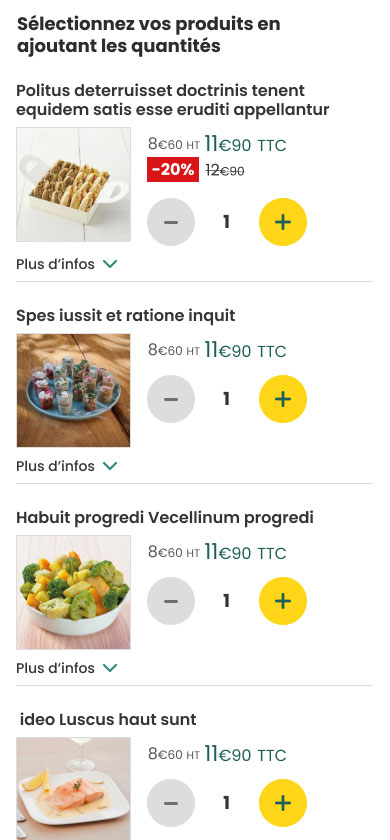Open the broccoli vegetable bowl photo
Image resolution: width=390 pixels, height=840 pixels.
pyautogui.click(x=73, y=592)
